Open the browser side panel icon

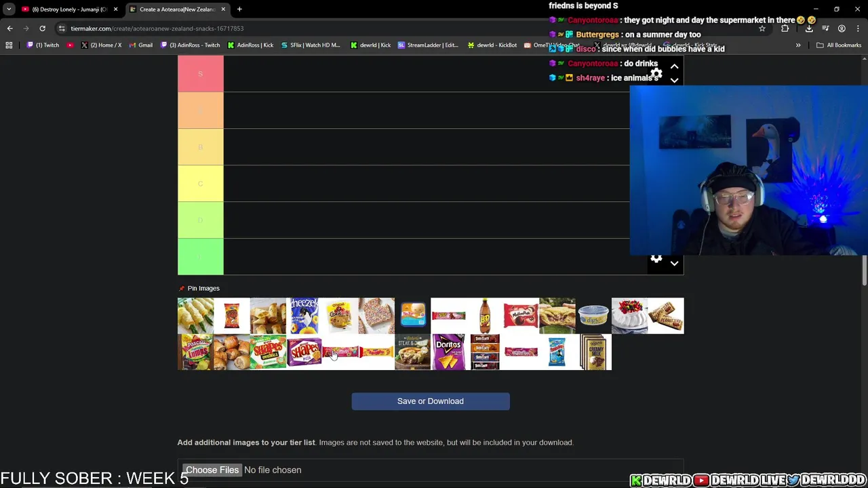825,28
